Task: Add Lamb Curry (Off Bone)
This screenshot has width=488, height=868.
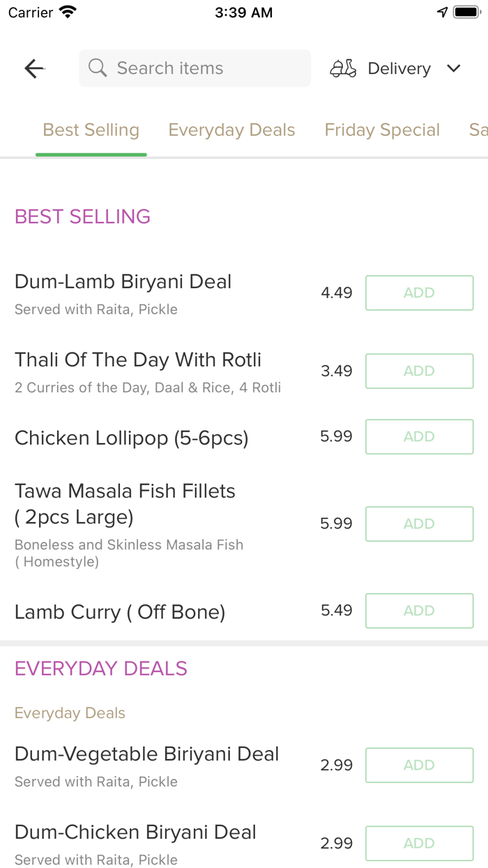Action: (x=419, y=611)
